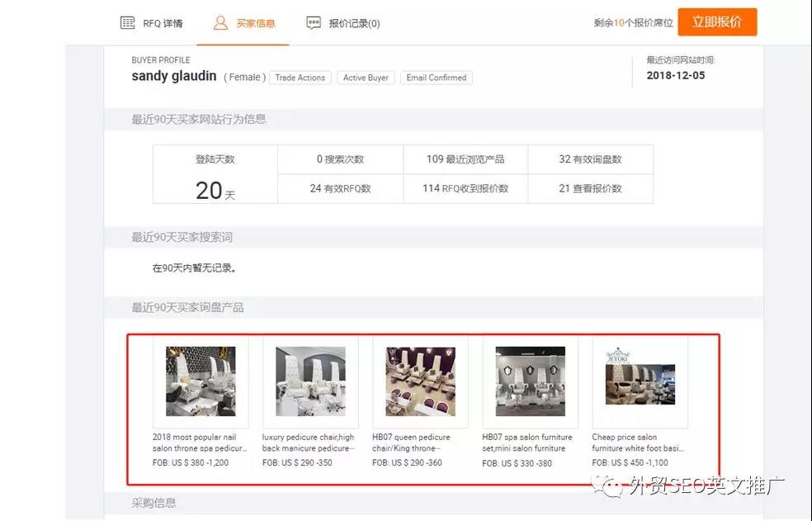Screen dimensions: 812x521
Task: Click the Trade Actions badge
Action: pyautogui.click(x=300, y=77)
